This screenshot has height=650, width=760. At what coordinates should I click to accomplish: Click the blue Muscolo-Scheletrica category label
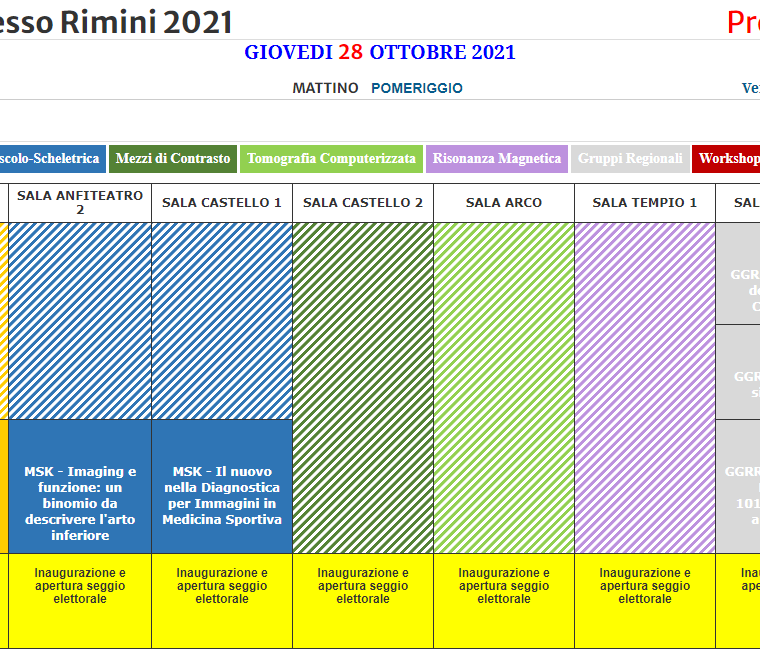click(50, 159)
